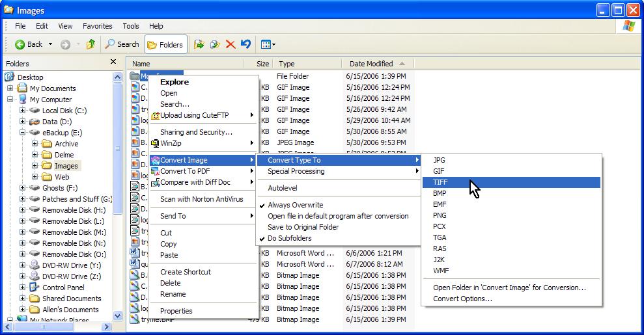Expand the Local Disk (C:) tree node
This screenshot has height=335, width=644.
coord(23,111)
